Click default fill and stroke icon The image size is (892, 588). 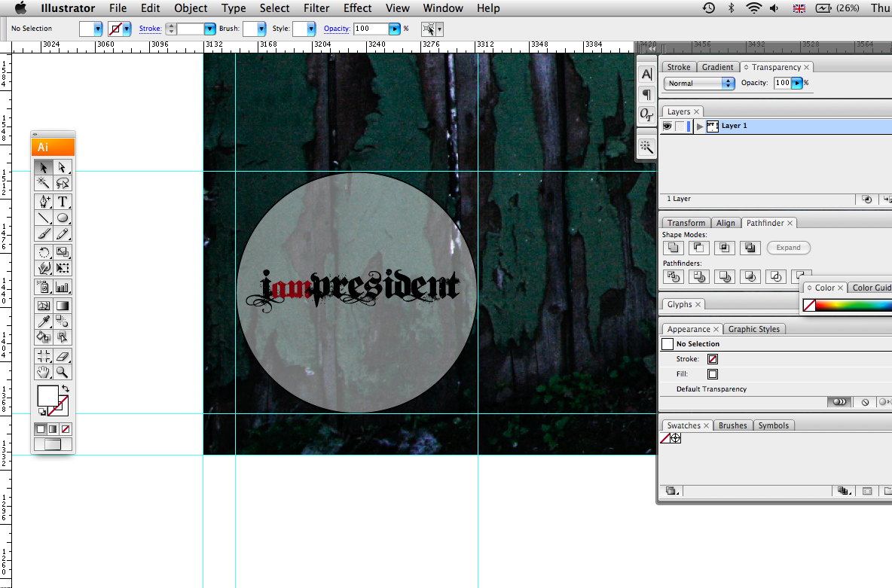[42, 412]
